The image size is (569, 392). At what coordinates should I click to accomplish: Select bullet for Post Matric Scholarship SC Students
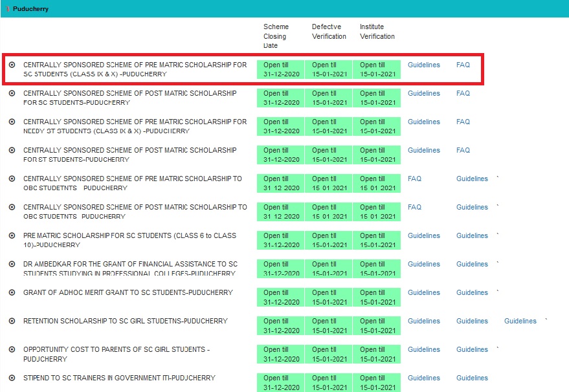click(12, 93)
